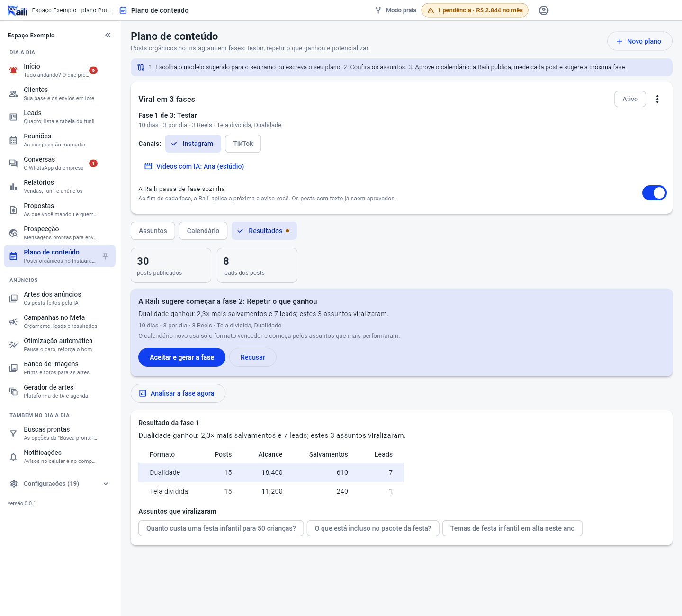Open Reuniões calendar icon in sidebar
This screenshot has width=682, height=616.
tap(13, 140)
